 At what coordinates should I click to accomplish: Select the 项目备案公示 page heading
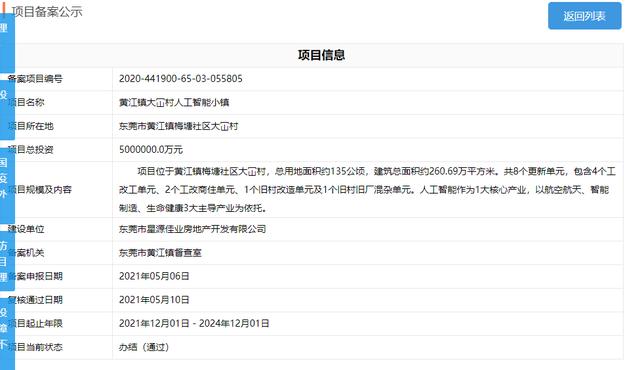tap(47, 11)
